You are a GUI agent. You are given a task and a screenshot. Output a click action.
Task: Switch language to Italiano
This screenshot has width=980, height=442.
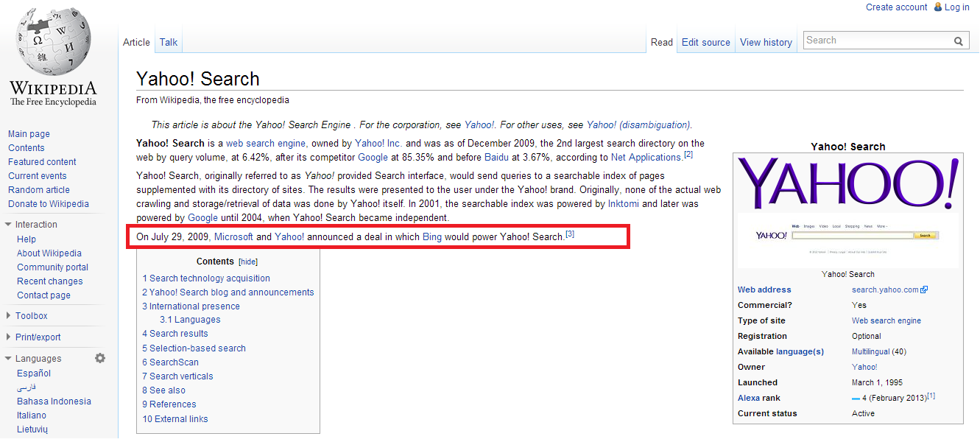[32, 415]
